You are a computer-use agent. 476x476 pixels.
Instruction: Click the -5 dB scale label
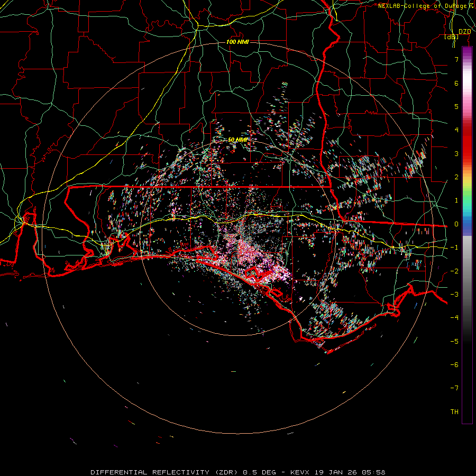[454, 342]
